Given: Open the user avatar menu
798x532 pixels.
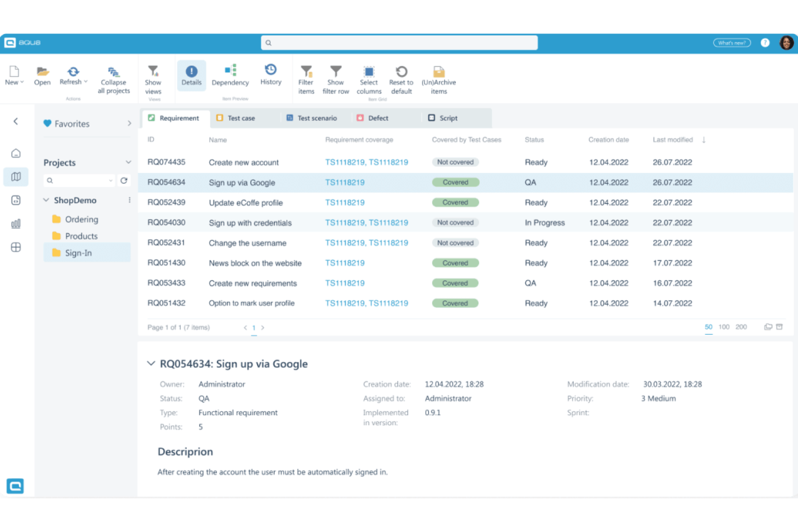Looking at the screenshot, I should click(786, 43).
